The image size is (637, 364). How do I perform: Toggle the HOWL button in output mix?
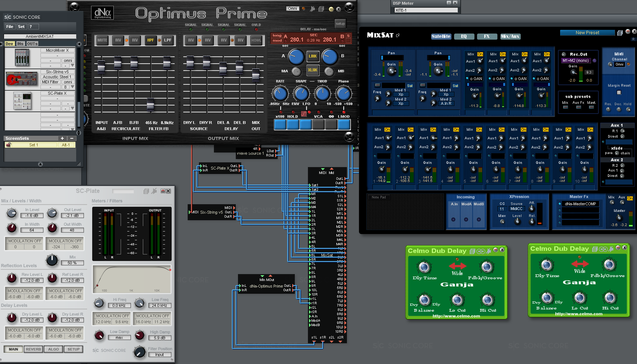[x=256, y=40]
